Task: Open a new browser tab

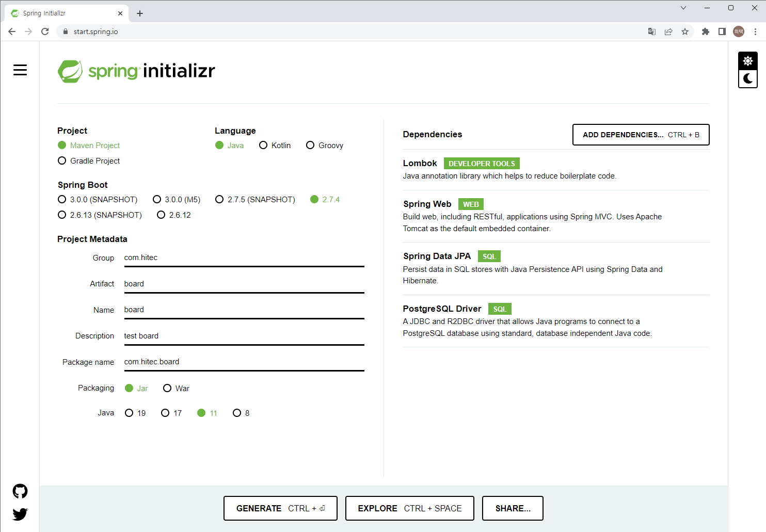Action: (x=140, y=13)
